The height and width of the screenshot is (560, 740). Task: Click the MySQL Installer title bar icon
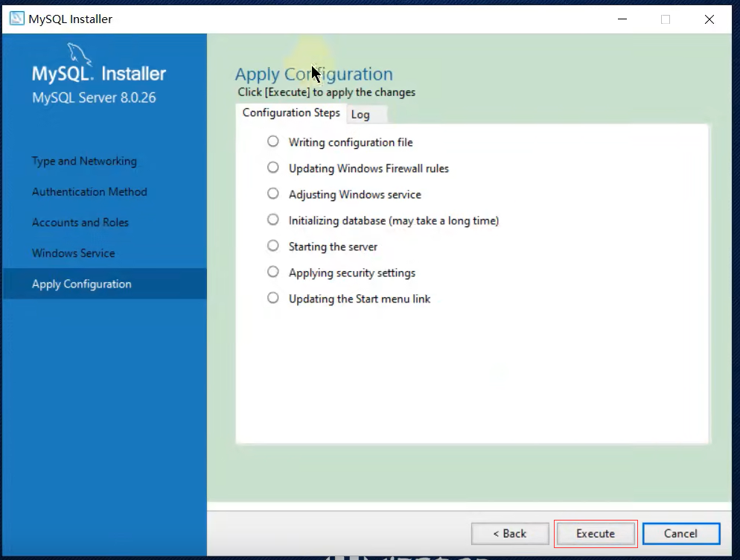point(16,19)
